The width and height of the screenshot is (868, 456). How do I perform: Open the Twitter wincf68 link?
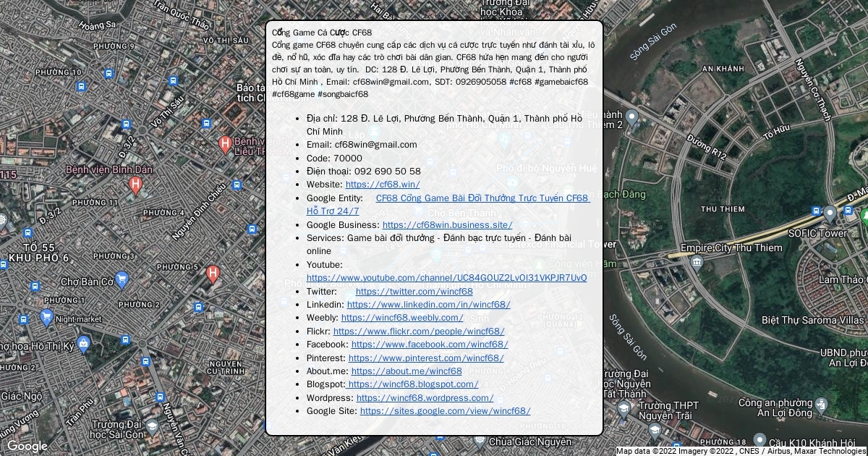click(x=414, y=292)
